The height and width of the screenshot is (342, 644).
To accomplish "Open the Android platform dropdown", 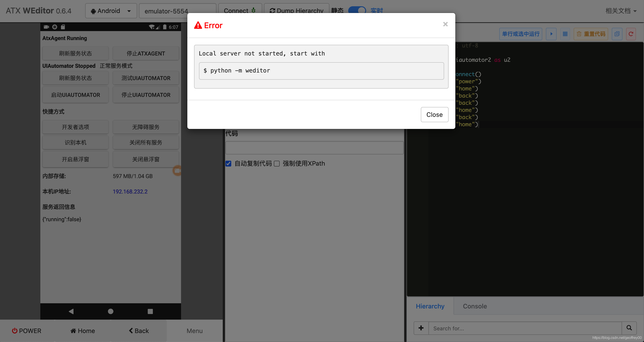I will coord(111,11).
